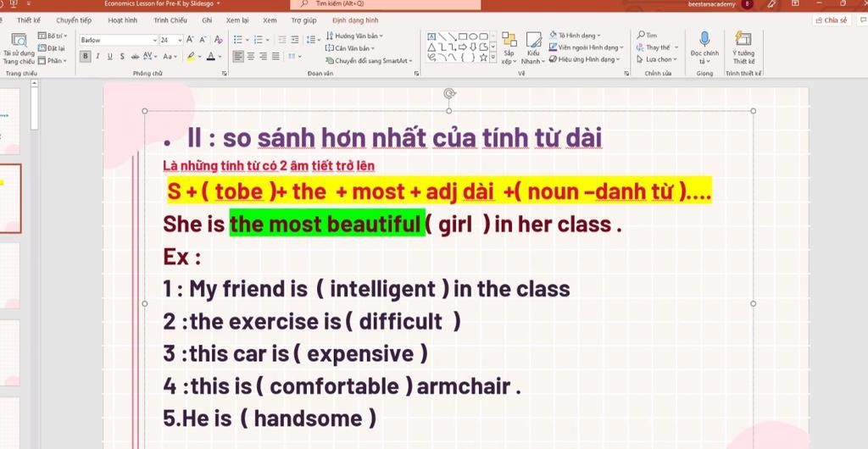
Task: Open Bố trí layout dropdown
Action: click(53, 36)
